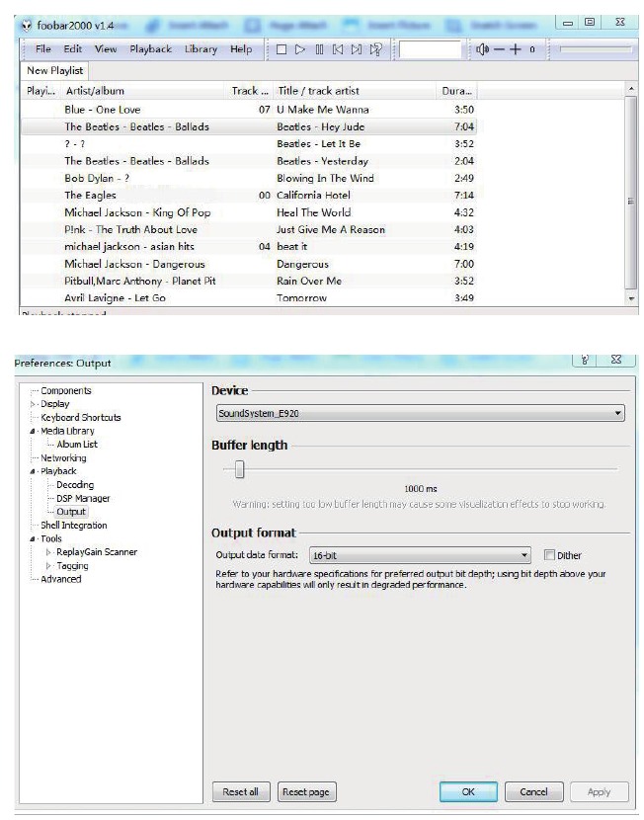
Task: Open the File menu
Action: (x=42, y=49)
